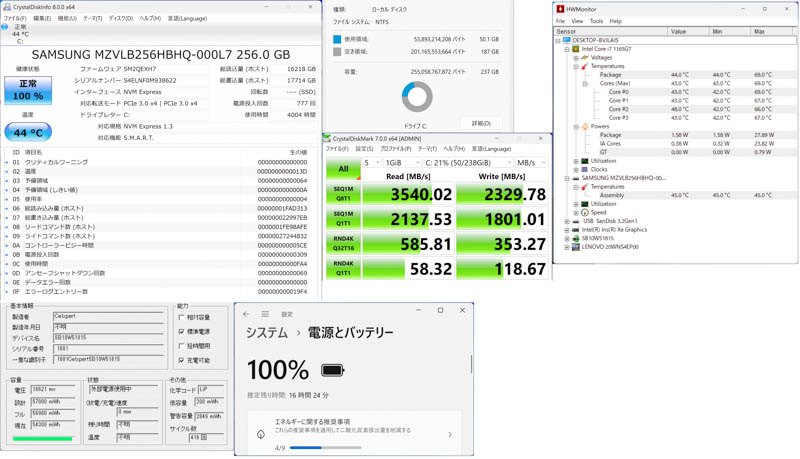Run the SEQ1M Q1T1 benchmark
The image size is (800, 459).
point(343,219)
